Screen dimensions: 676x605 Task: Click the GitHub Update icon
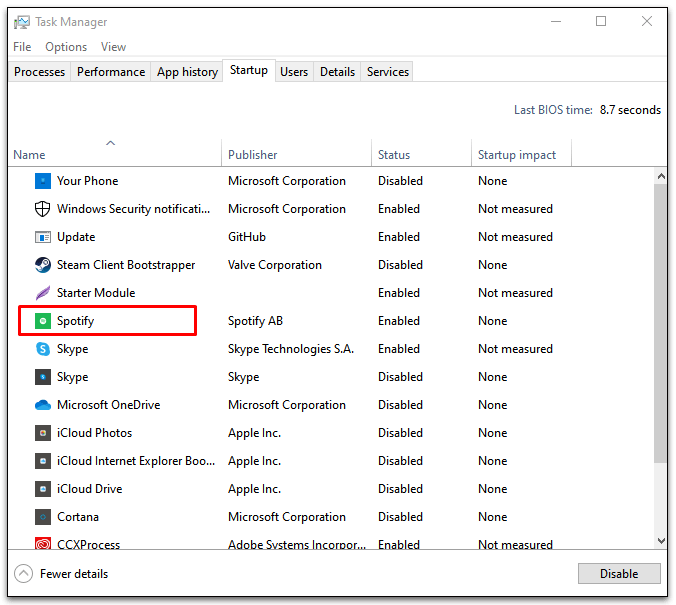(x=43, y=237)
